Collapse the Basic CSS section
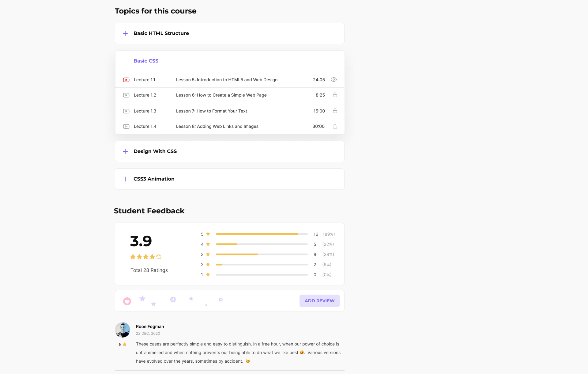The height and width of the screenshot is (374, 588). click(230, 61)
